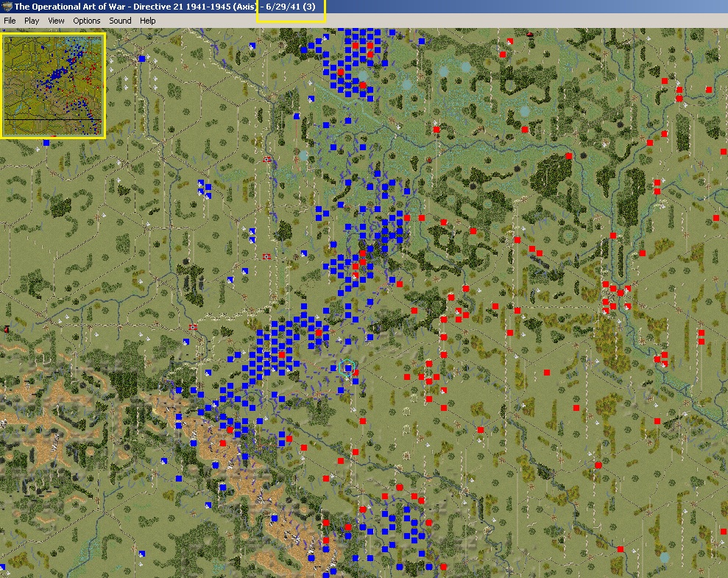This screenshot has height=578, width=728.
Task: Select the four-unit blue cluster west of northern flag
Action: [x=204, y=188]
